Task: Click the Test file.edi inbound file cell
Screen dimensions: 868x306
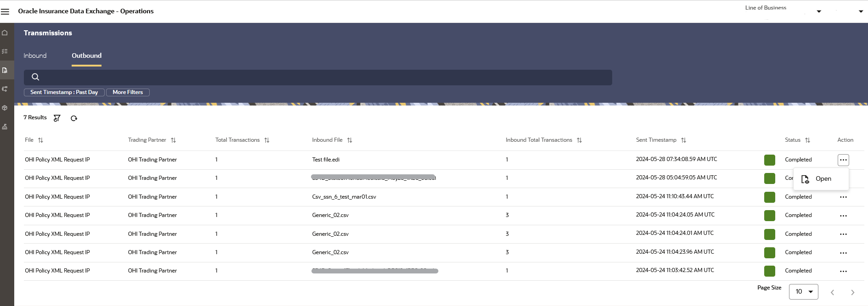Action: pos(326,160)
